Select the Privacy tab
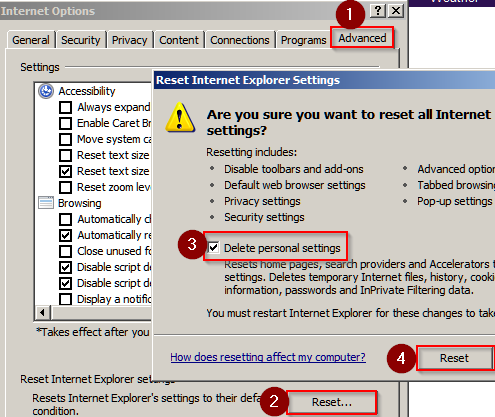This screenshot has height=417, width=495. click(129, 40)
